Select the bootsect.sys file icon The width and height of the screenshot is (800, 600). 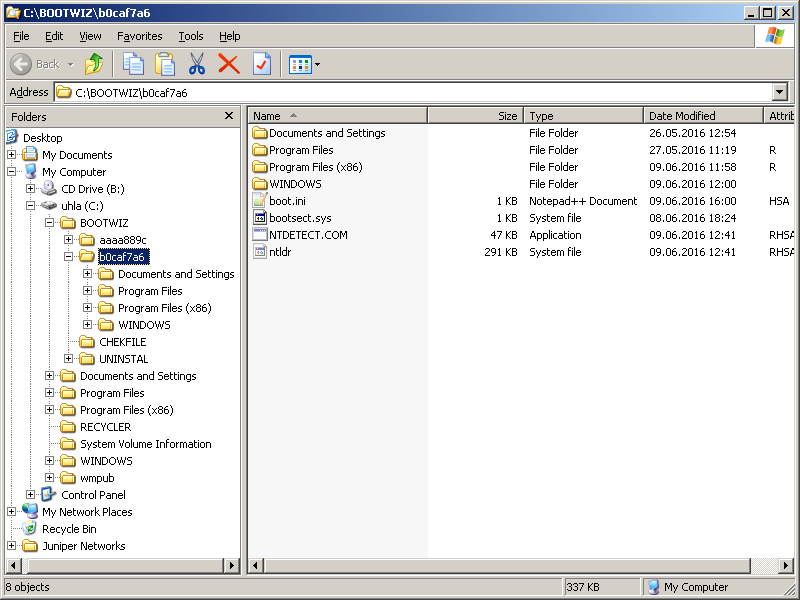[x=260, y=218]
